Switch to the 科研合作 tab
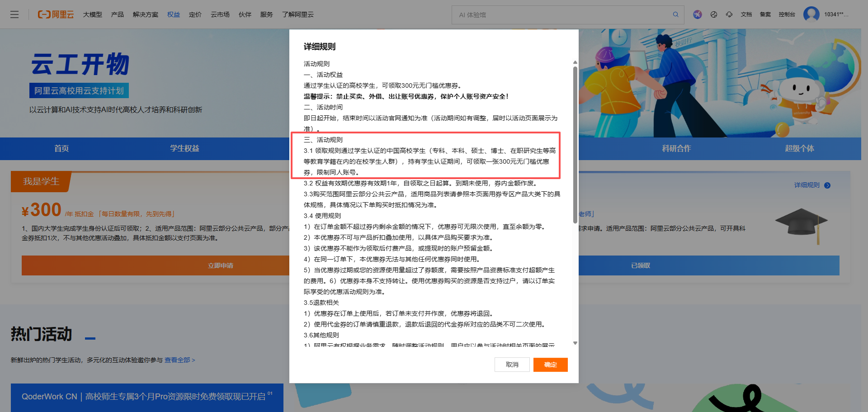 [x=676, y=148]
